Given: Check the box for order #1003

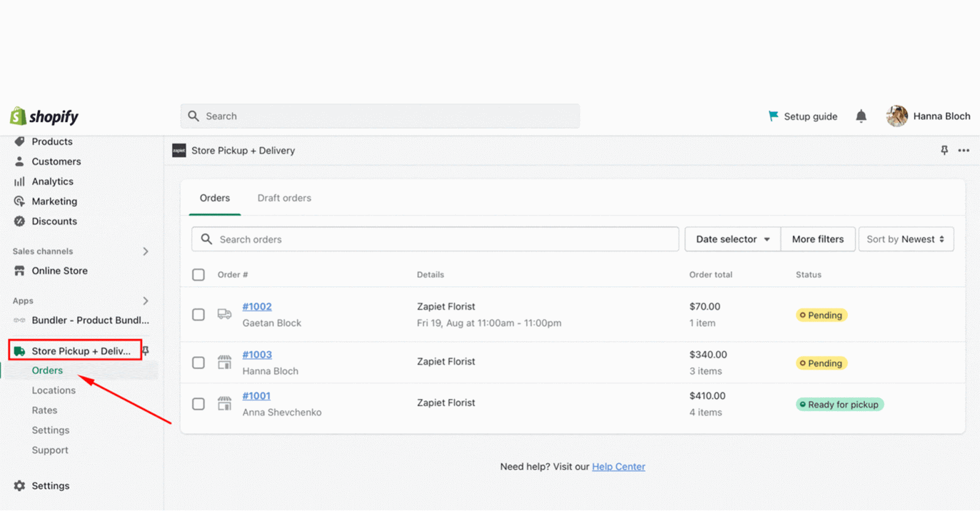Looking at the screenshot, I should tap(198, 363).
